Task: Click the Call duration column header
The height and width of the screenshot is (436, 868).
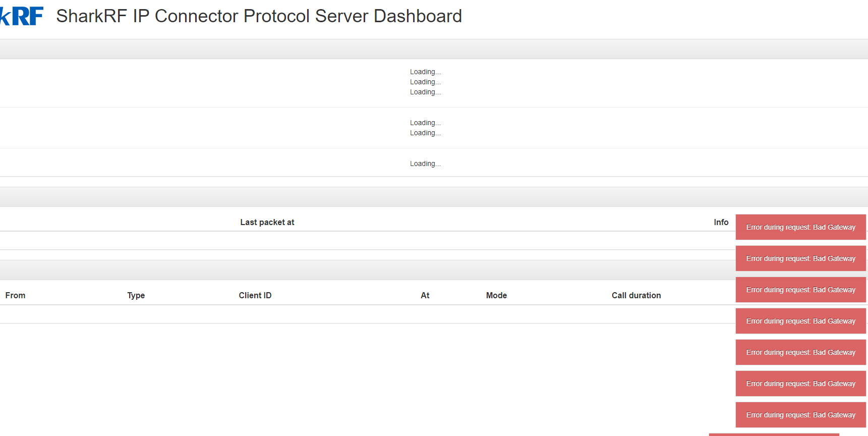Action: [x=636, y=295]
